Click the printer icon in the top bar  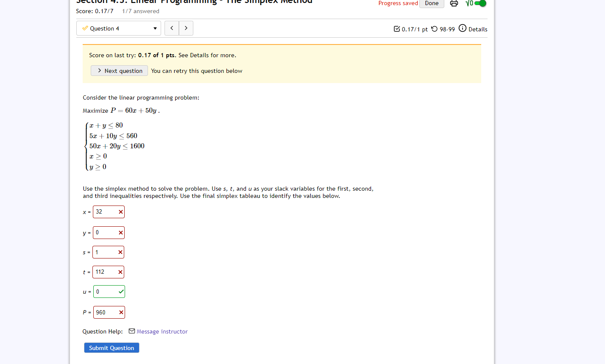[454, 3]
